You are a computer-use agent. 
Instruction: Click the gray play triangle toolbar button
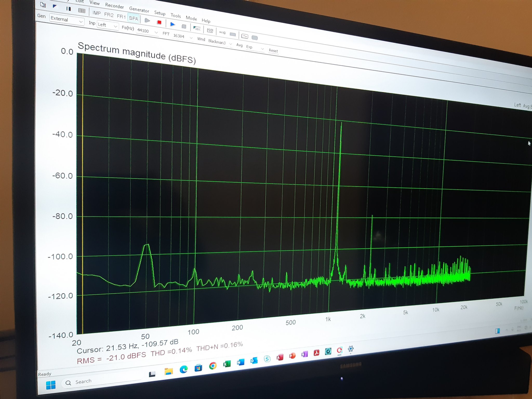(147, 20)
